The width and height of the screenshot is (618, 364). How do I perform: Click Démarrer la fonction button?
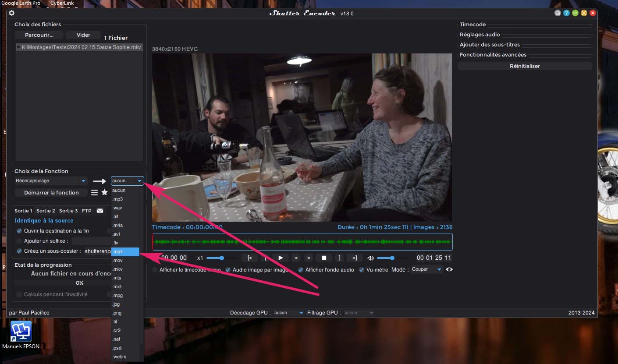[51, 192]
